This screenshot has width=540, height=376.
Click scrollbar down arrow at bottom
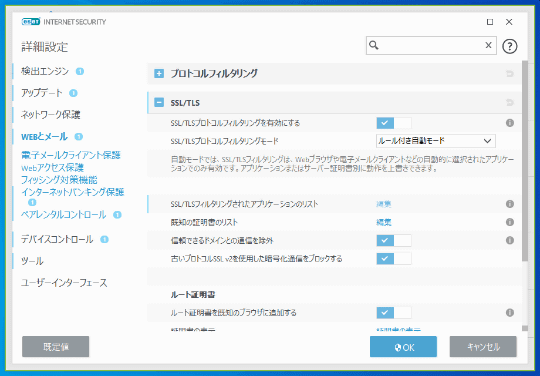525,328
